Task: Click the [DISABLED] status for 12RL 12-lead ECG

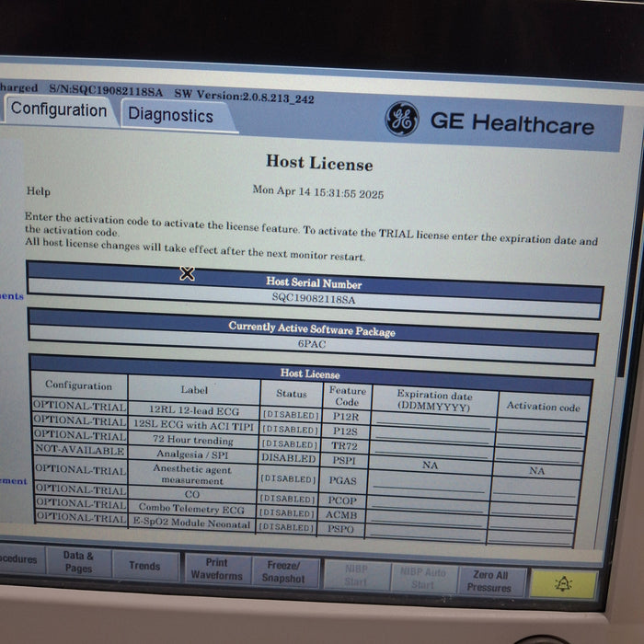Action: tap(291, 415)
